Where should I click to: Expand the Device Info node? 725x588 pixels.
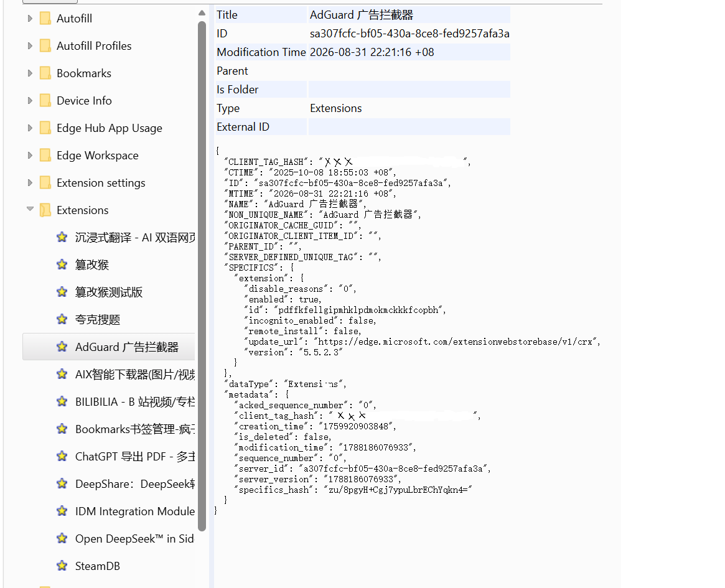coord(30,100)
